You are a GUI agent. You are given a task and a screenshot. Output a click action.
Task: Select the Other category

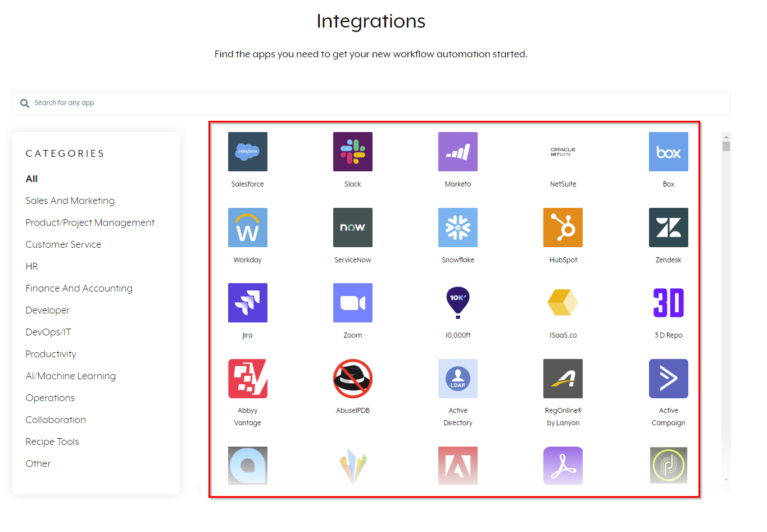click(x=38, y=463)
